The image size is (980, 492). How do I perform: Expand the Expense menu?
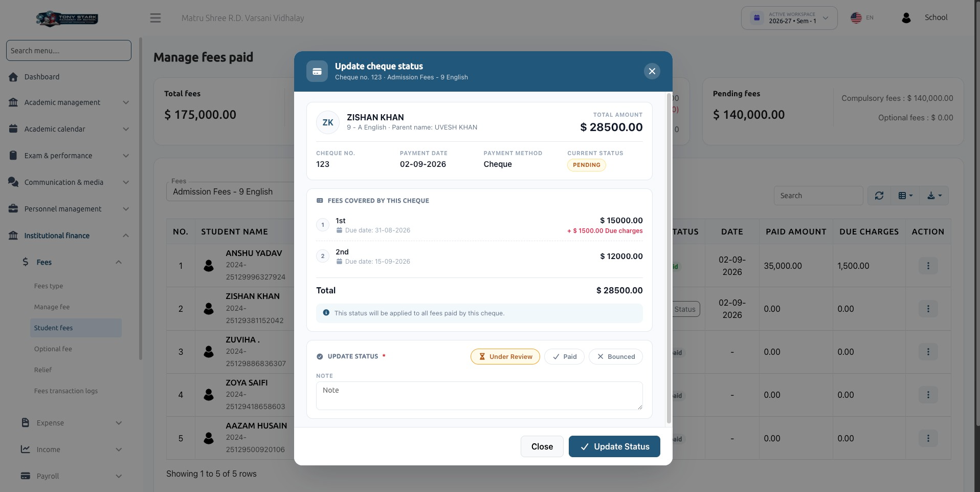coord(72,423)
